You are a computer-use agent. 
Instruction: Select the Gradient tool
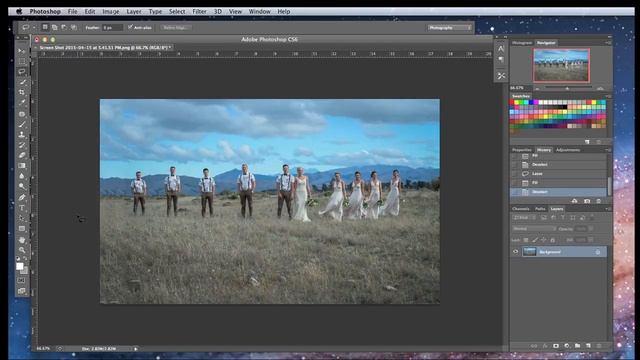pyautogui.click(x=22, y=166)
